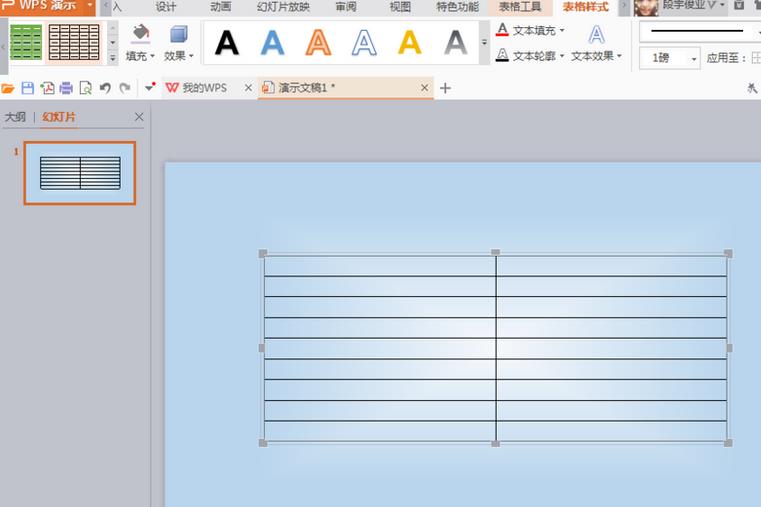Apply the yellow text style A
Viewport: 761px width, 507px height.
[410, 43]
